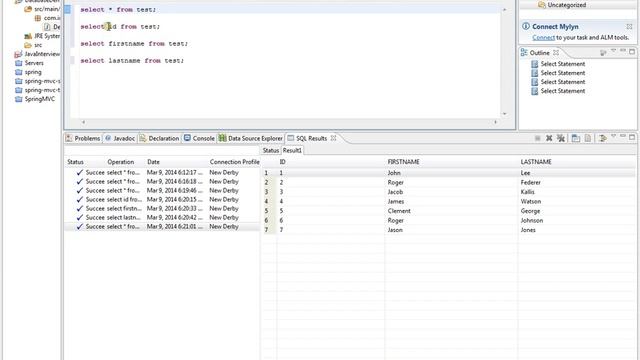The image size is (640, 360).
Task: Click the Operation column header
Action: pyautogui.click(x=121, y=162)
